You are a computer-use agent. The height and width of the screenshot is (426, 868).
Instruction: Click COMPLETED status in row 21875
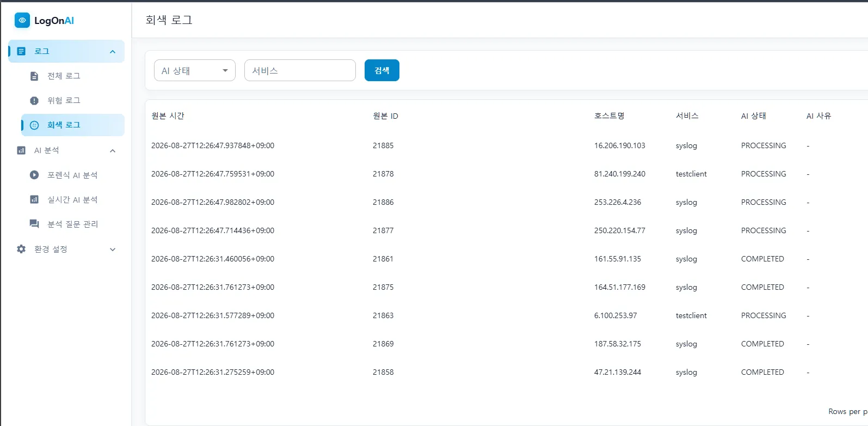click(x=762, y=287)
